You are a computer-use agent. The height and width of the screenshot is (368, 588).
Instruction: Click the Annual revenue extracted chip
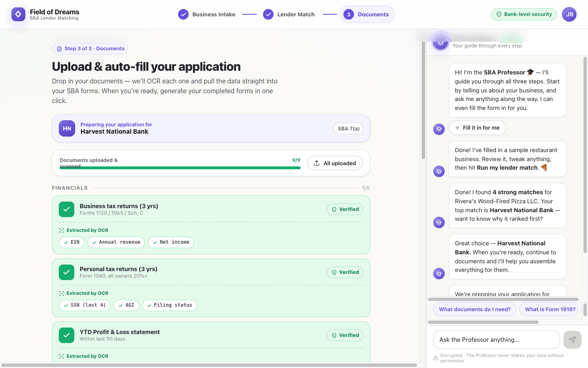tap(116, 242)
